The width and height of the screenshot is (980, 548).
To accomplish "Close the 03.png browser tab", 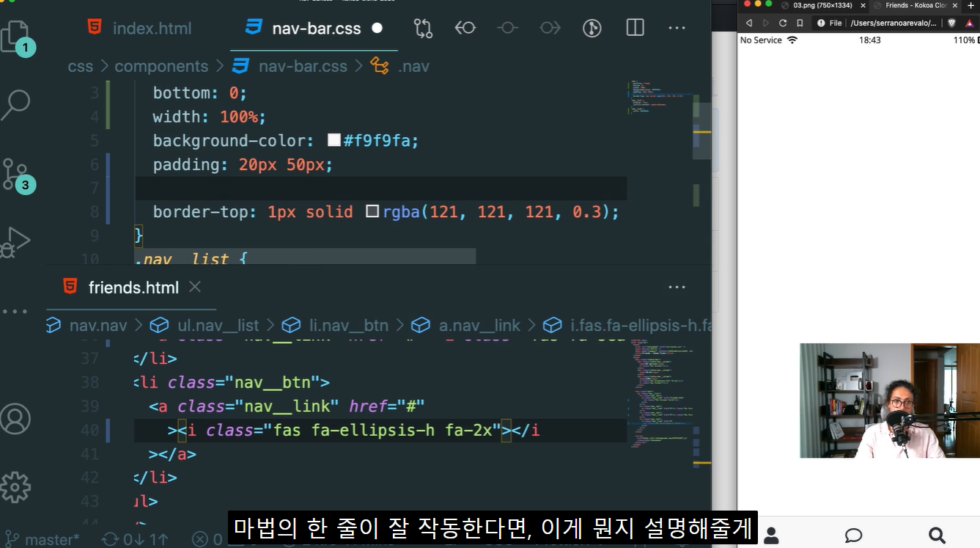I will click(x=863, y=5).
